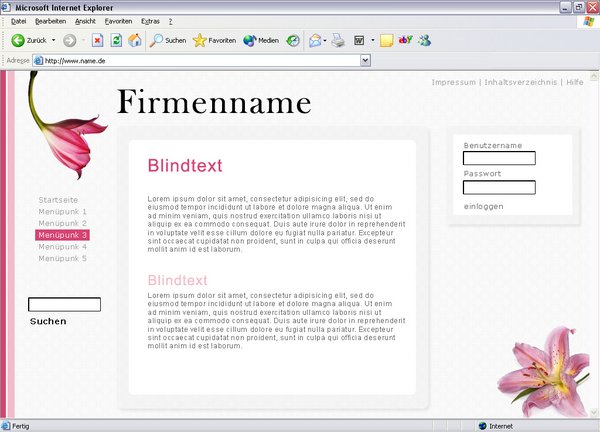Screen dimensions: 600x432
Task: Edit with the Word icon
Action: pos(359,40)
